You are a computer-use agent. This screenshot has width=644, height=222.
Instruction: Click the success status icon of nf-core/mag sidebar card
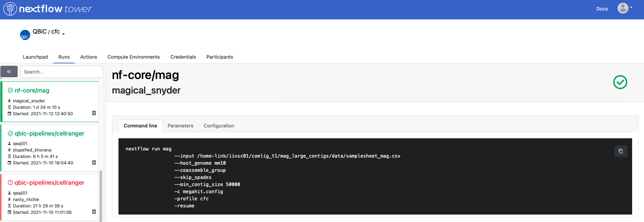click(x=10, y=90)
